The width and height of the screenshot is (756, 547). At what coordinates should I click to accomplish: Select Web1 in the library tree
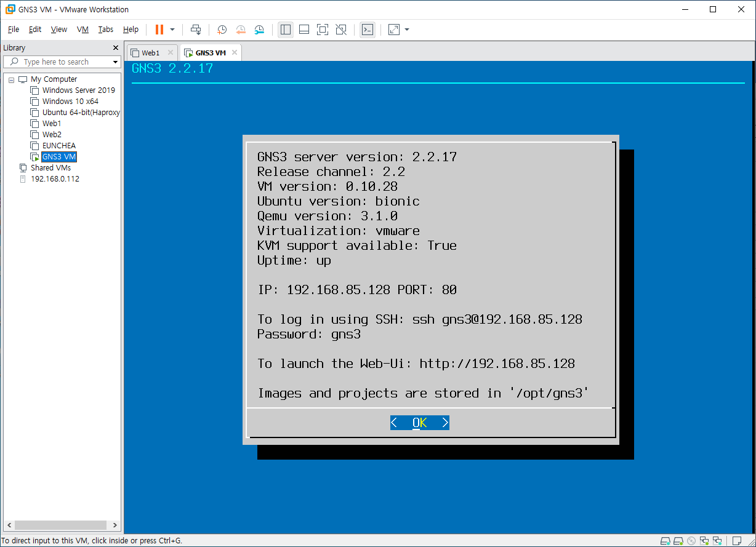coord(52,124)
